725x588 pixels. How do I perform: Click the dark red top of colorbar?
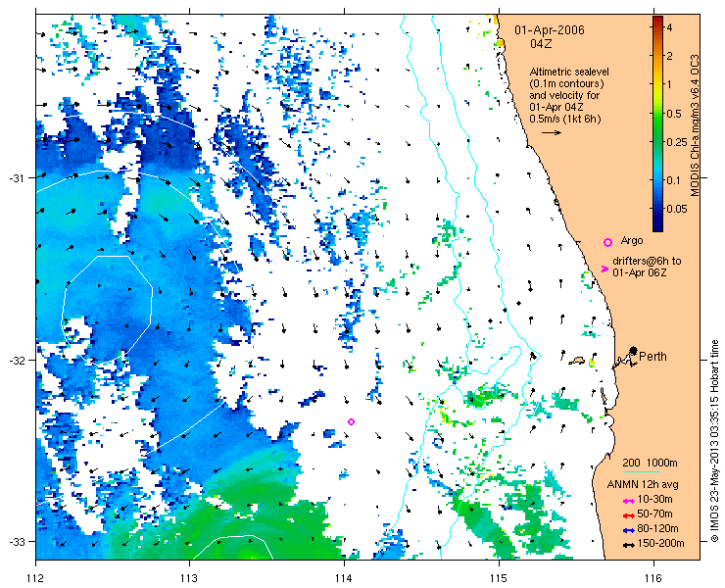pyautogui.click(x=657, y=21)
